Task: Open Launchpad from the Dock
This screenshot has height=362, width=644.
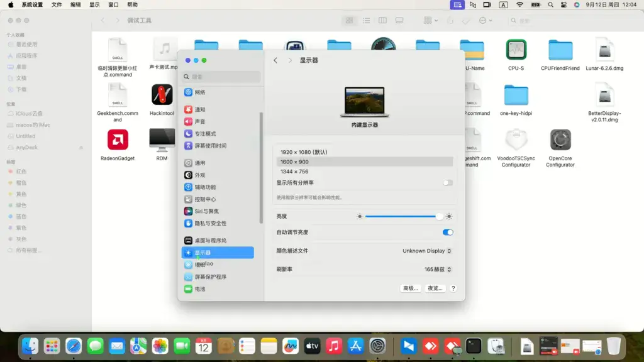Action: [52, 346]
